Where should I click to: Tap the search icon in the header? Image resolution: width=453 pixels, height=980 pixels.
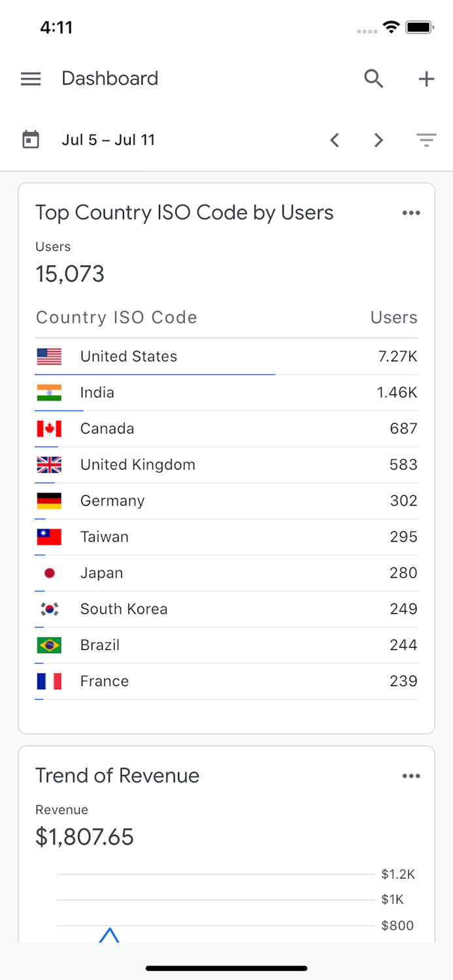373,78
